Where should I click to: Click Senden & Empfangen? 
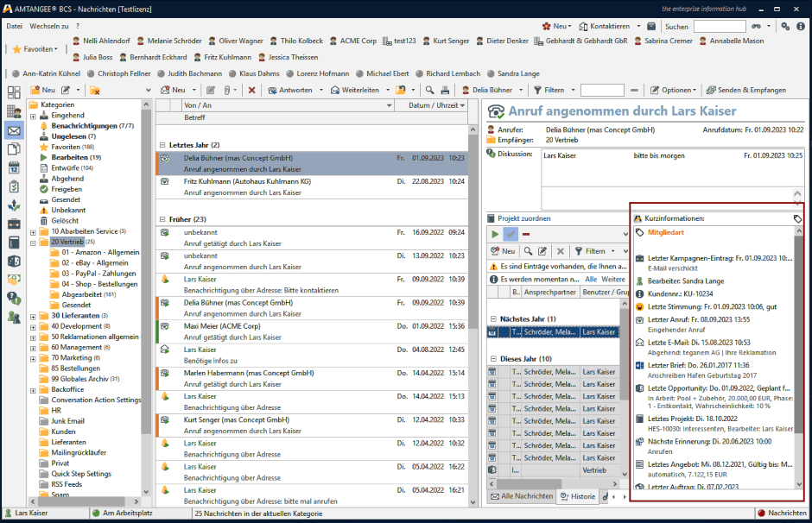click(x=746, y=90)
